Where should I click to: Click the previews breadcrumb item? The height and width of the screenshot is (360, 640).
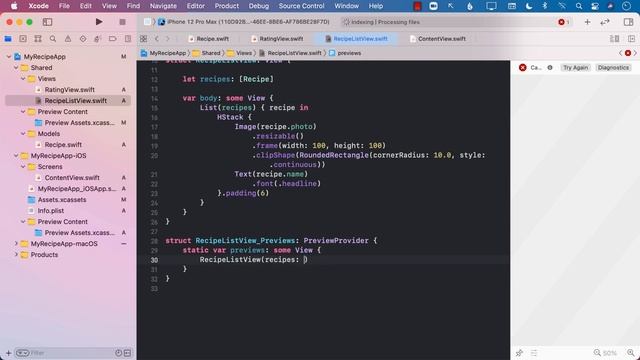[345, 53]
